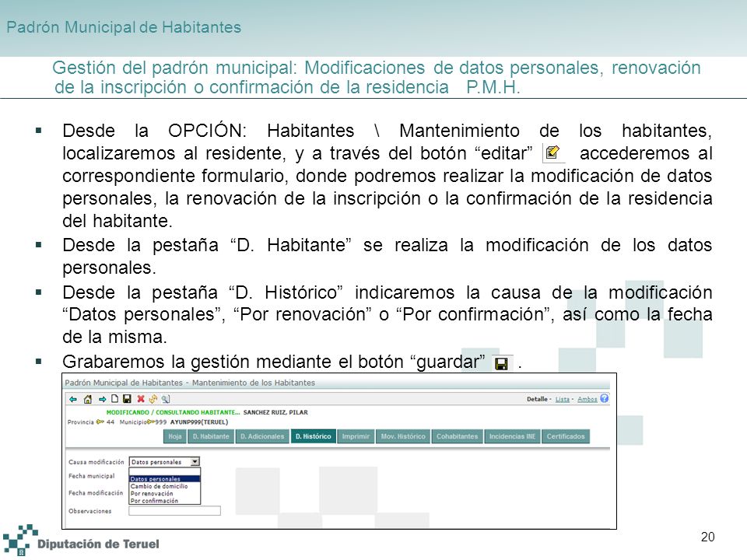Click "MODIFICANDO / CONSULTANDO HABITANTE..." status text
This screenshot has height=560, width=747.
coord(174,412)
